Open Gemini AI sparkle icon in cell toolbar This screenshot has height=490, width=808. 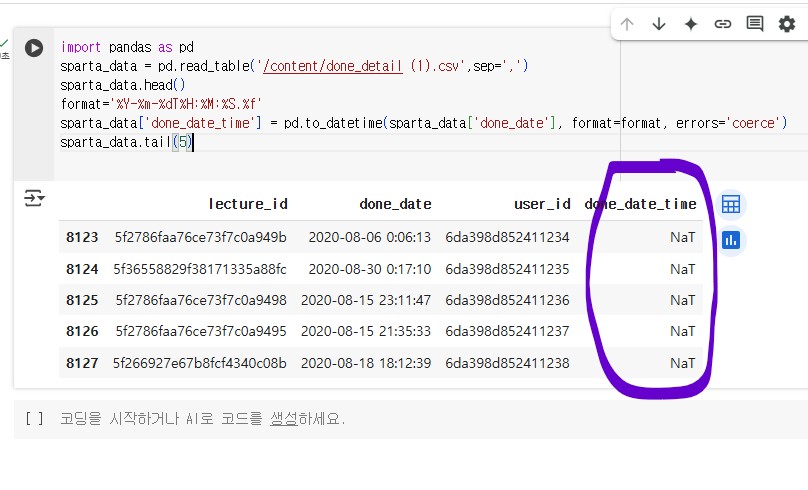pyautogui.click(x=691, y=24)
